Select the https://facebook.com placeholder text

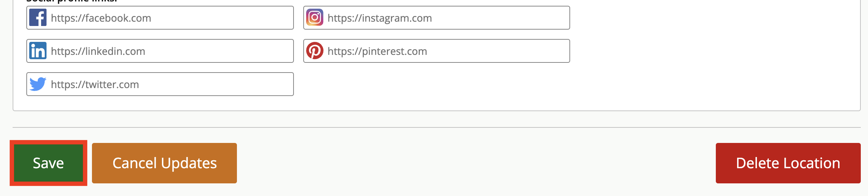pos(101,18)
